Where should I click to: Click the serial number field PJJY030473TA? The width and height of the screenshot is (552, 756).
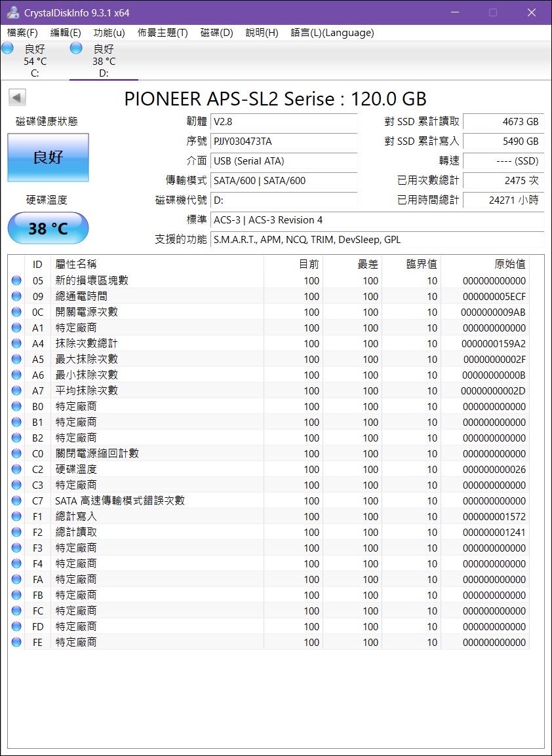click(x=285, y=142)
